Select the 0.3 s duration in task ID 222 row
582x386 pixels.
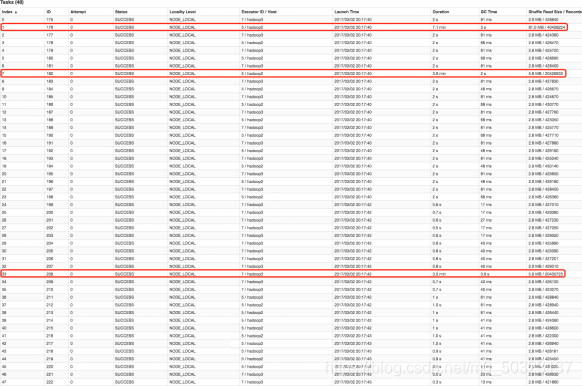click(437, 382)
